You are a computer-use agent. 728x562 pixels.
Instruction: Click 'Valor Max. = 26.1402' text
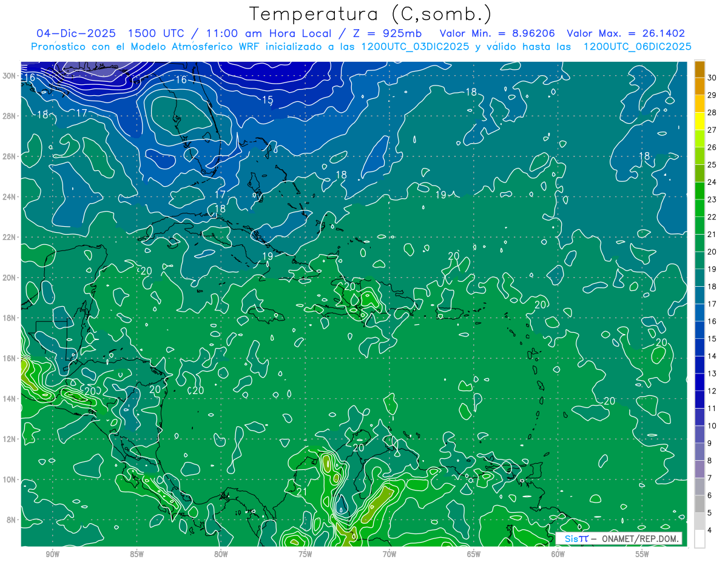[x=625, y=33]
